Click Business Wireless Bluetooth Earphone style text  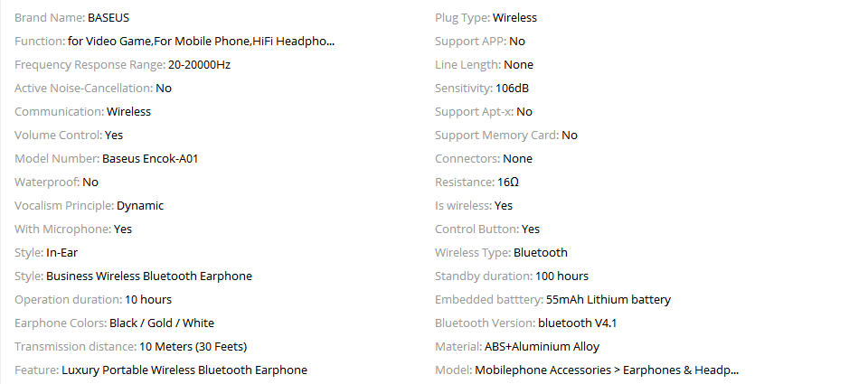pyautogui.click(x=149, y=276)
